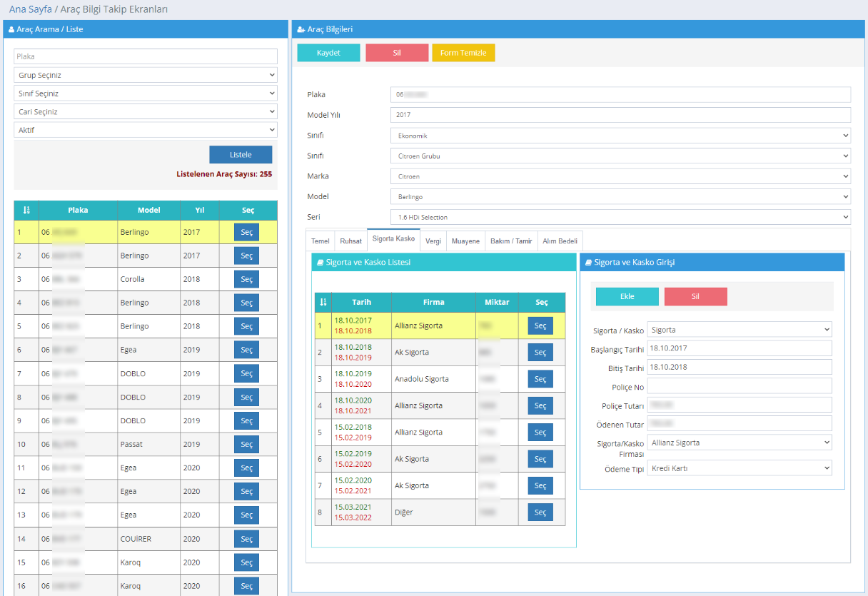
Task: Click Seç for insurance row 2 Ak Sigorta
Action: point(540,353)
